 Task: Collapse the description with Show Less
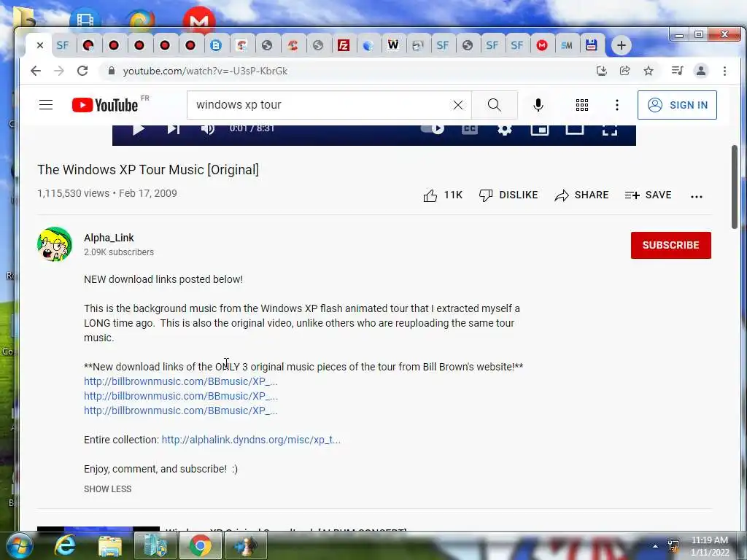[108, 489]
